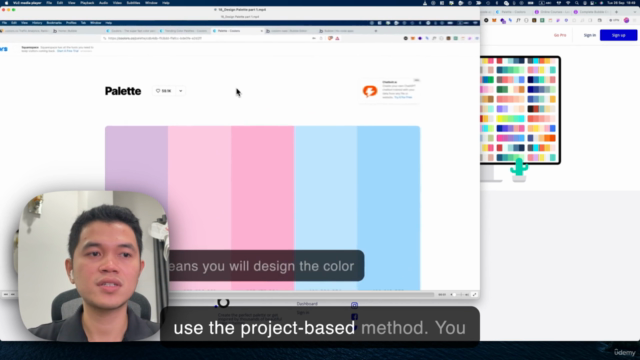The width and height of the screenshot is (640, 360).
Task: Click the VPN button in the background browser
Action: pos(613,20)
